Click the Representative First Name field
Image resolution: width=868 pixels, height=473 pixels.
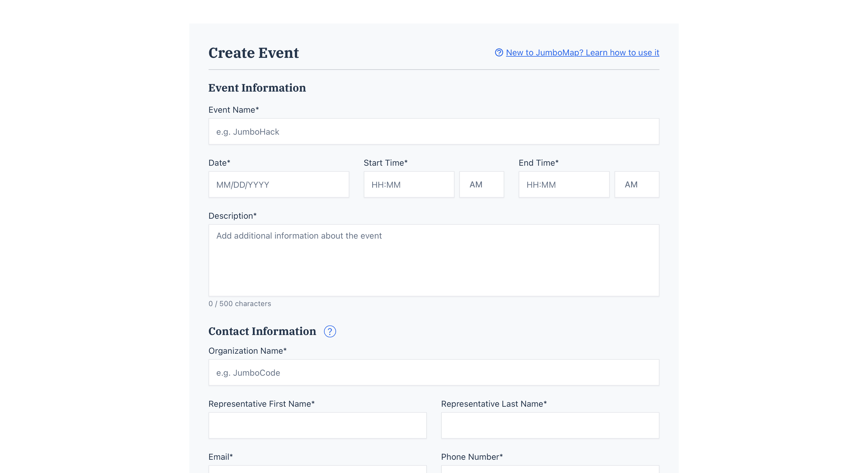(317, 425)
